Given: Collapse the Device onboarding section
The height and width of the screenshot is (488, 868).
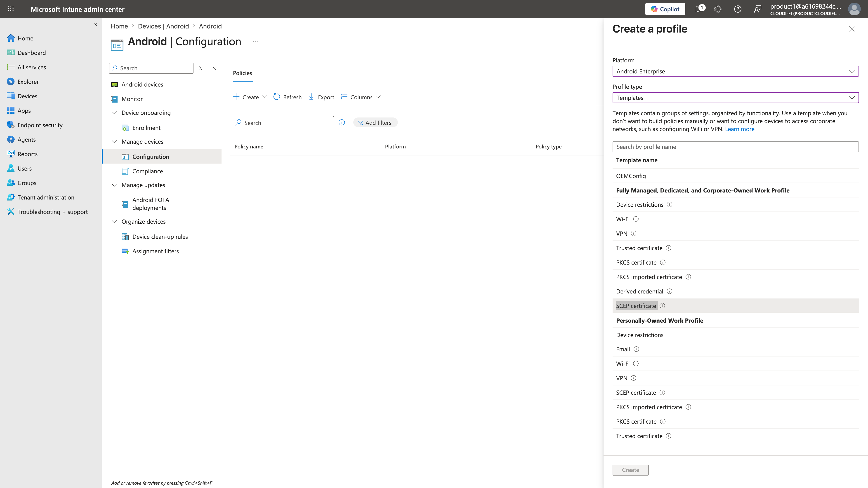Looking at the screenshot, I should pyautogui.click(x=115, y=113).
